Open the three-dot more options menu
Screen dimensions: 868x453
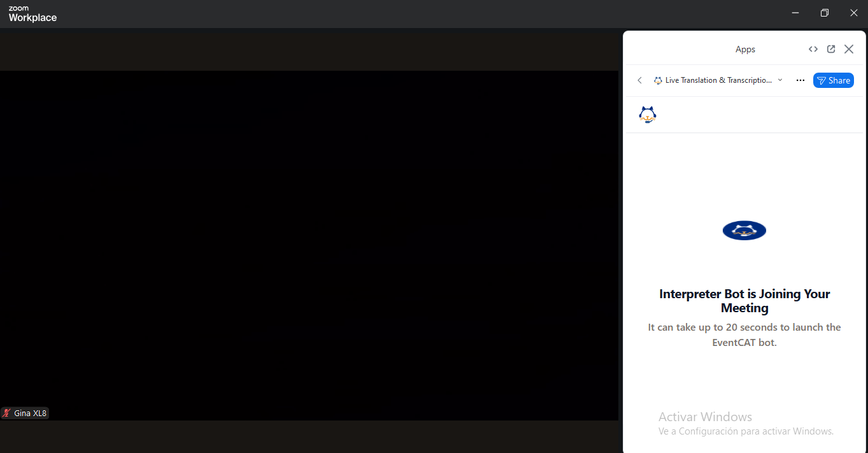[x=800, y=80]
